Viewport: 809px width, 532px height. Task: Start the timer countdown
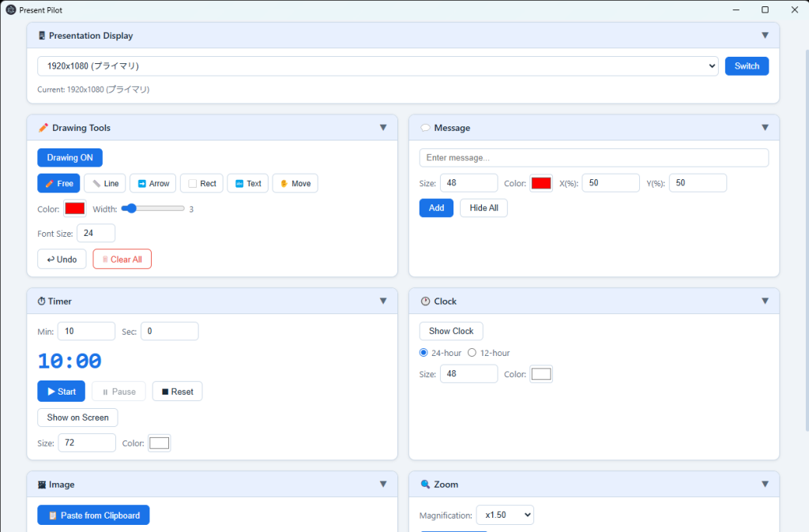coord(61,392)
